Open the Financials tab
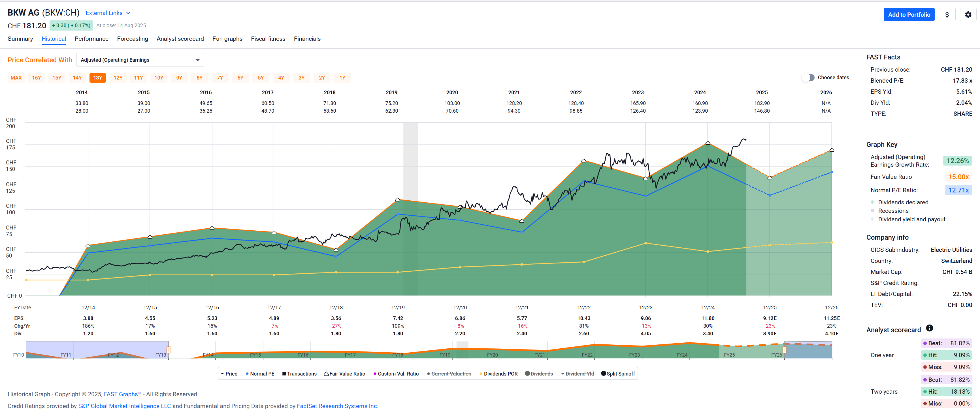 pos(307,39)
